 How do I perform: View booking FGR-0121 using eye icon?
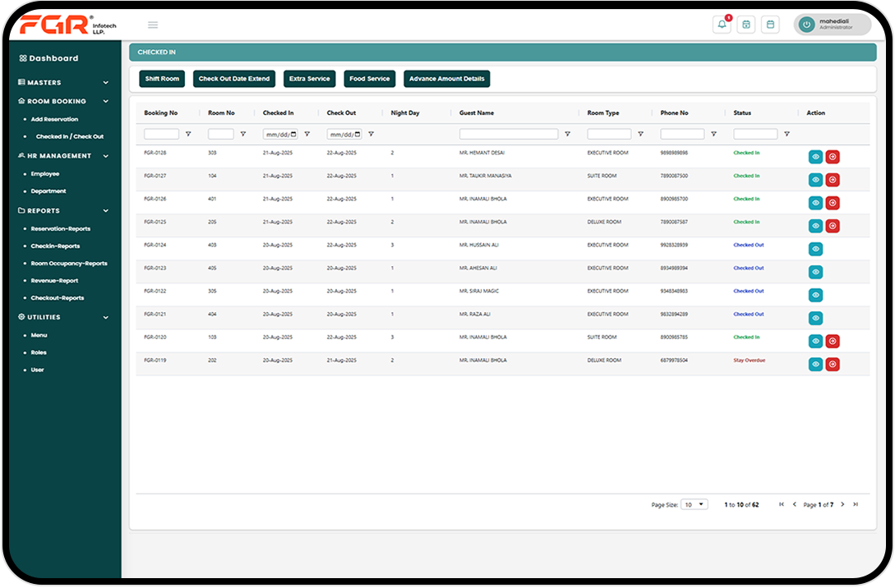coord(815,318)
